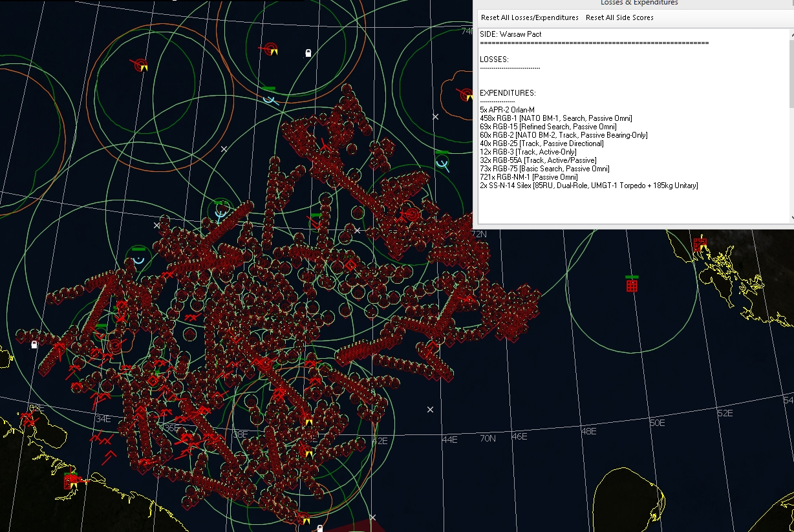Viewport: 794px width, 532px height.
Task: Click the 'LOSSES:' heading
Action: coord(494,59)
